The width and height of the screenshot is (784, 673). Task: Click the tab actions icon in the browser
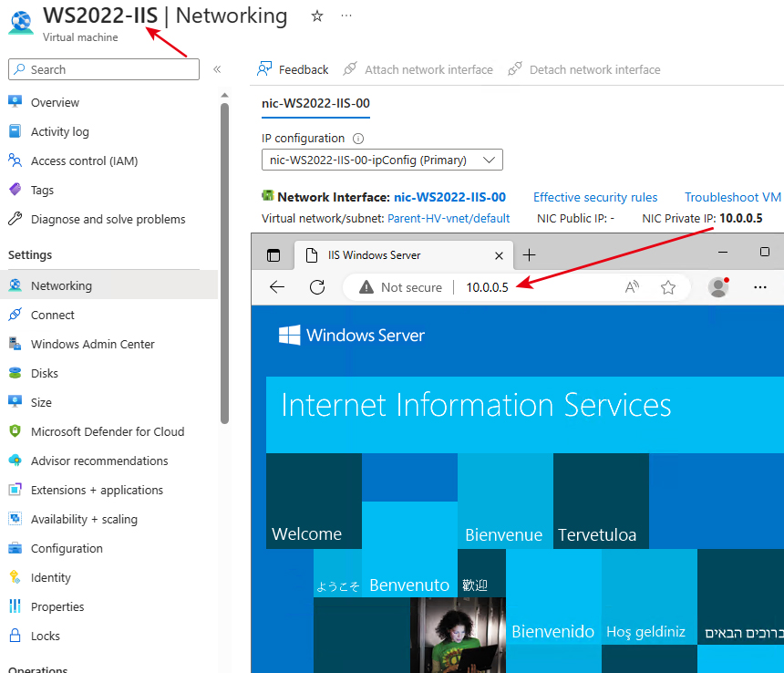(273, 255)
